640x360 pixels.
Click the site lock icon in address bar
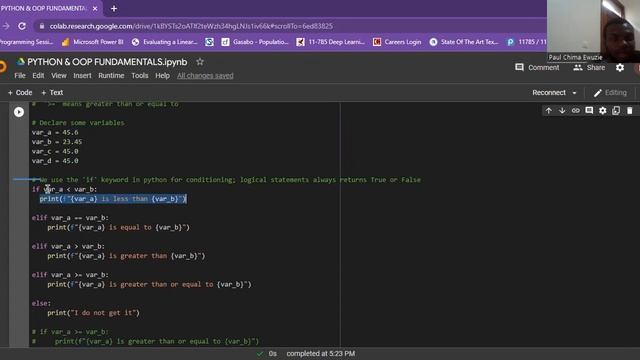tap(41, 26)
